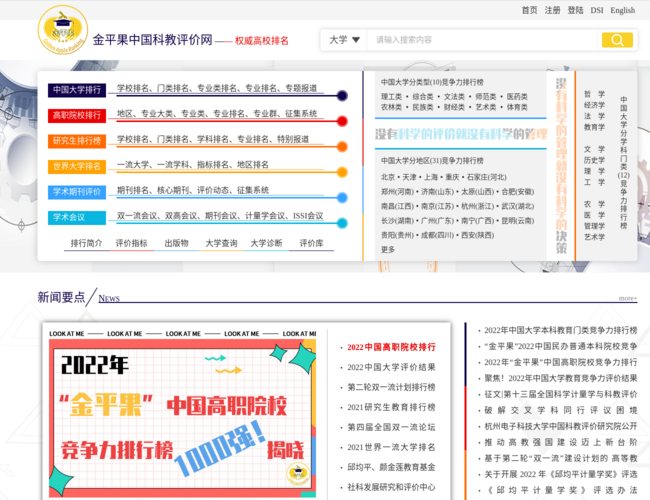Open the 注册 link
Screen dimensions: 650x500
pos(552,10)
